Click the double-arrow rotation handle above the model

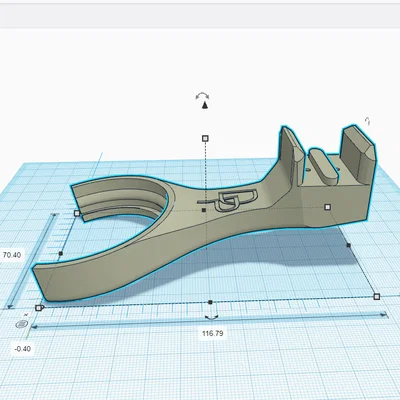[x=202, y=97]
